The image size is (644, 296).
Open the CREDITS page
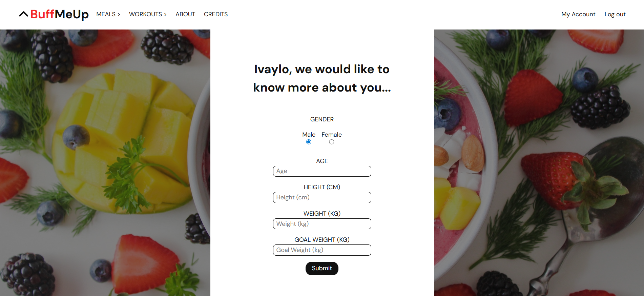coord(216,14)
